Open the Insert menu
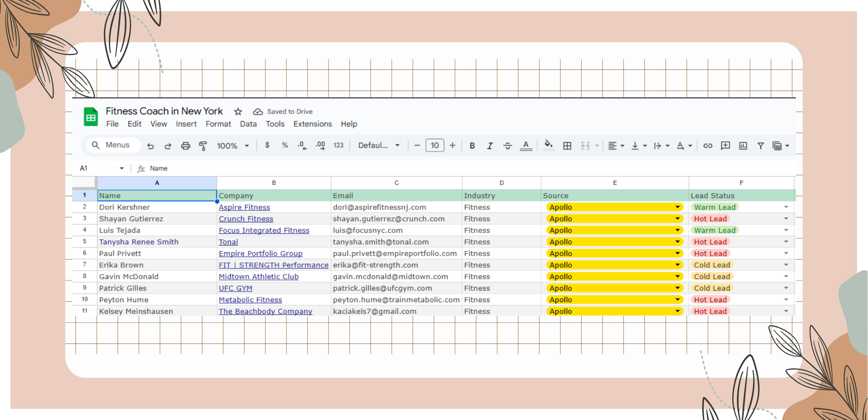868x420 pixels. click(186, 124)
